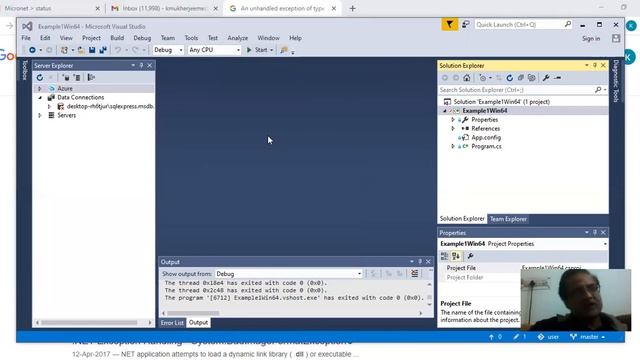640x360 pixels.
Task: Expand the Properties node in Solution Explorer
Action: 453,120
